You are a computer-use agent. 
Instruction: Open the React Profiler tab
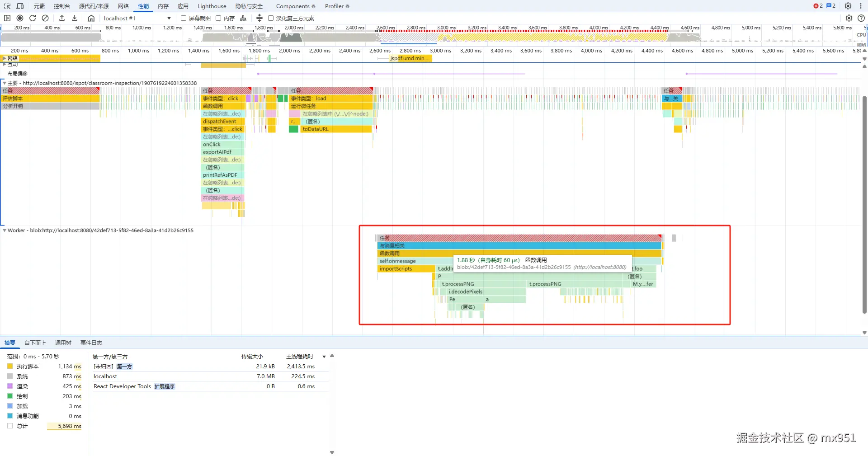pos(337,6)
